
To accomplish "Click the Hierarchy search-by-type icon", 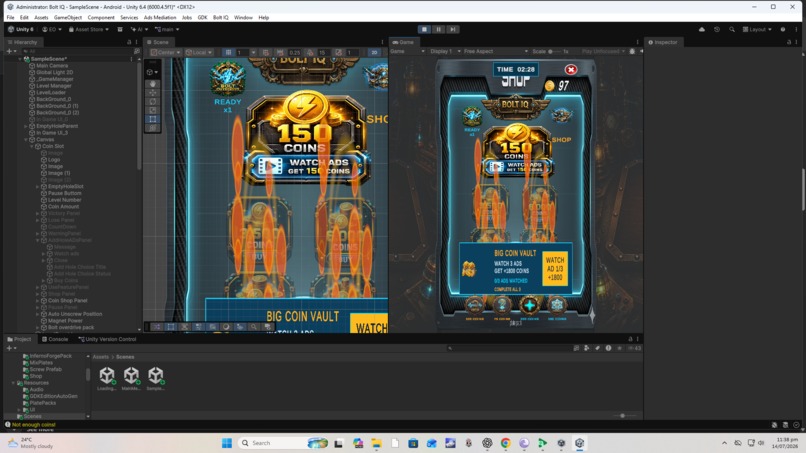I will click(137, 51).
